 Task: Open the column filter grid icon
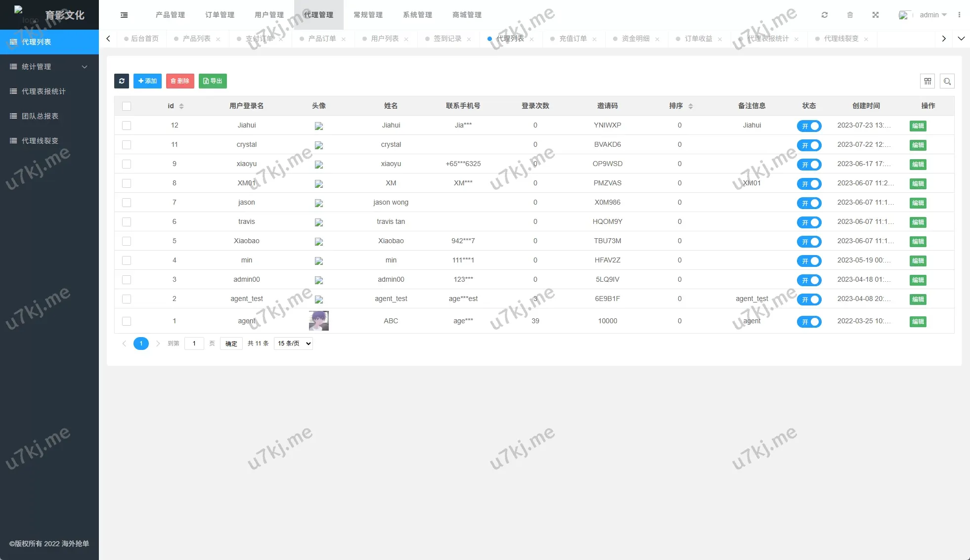tap(927, 81)
